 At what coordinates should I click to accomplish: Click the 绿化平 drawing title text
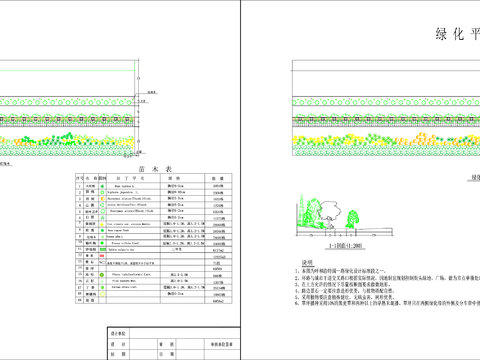(x=457, y=34)
